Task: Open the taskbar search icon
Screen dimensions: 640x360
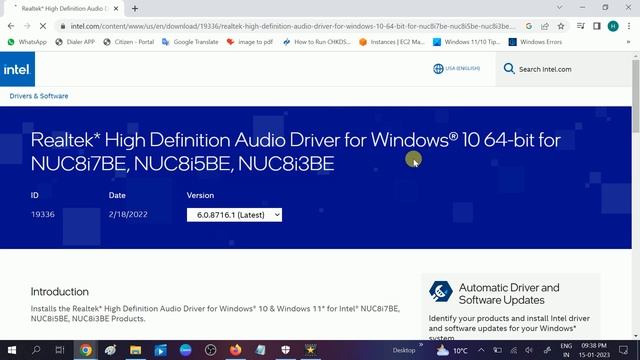Action: coord(36,350)
